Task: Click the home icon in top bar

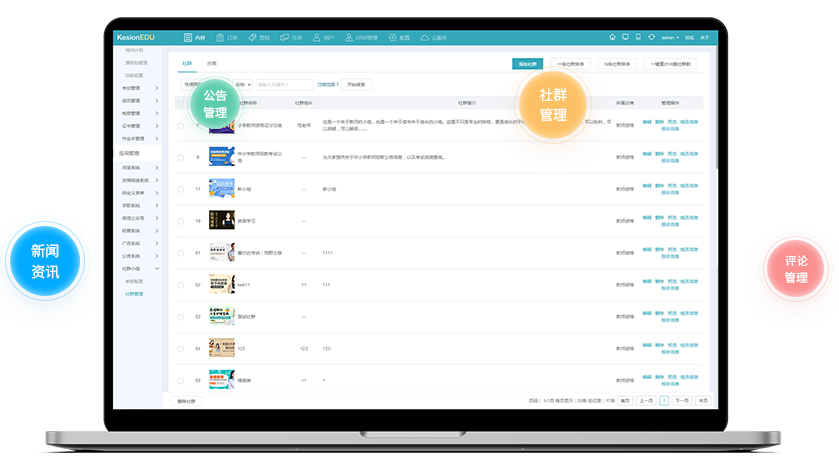Action: (x=612, y=37)
